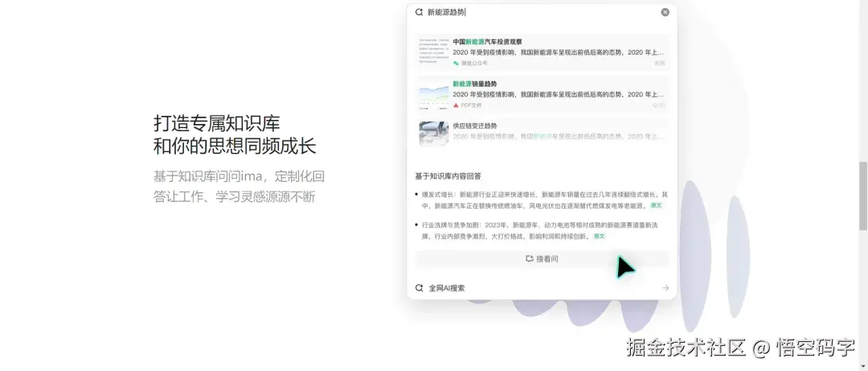Click the 微信公众号 label text

coord(474,64)
